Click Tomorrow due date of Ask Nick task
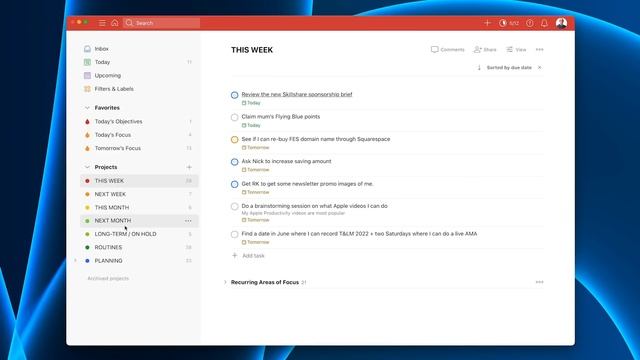Screen dimensions: 640x360 pos(256,170)
